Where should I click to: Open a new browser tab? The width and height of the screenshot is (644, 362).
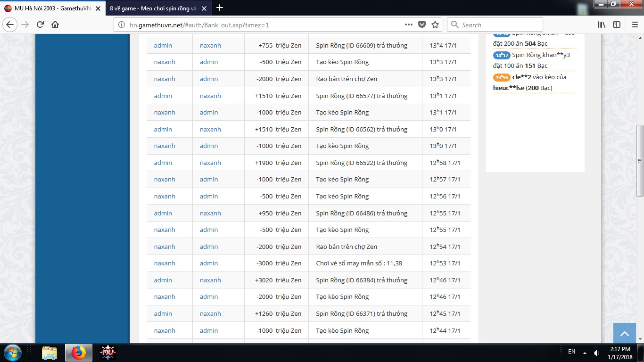[x=219, y=8]
